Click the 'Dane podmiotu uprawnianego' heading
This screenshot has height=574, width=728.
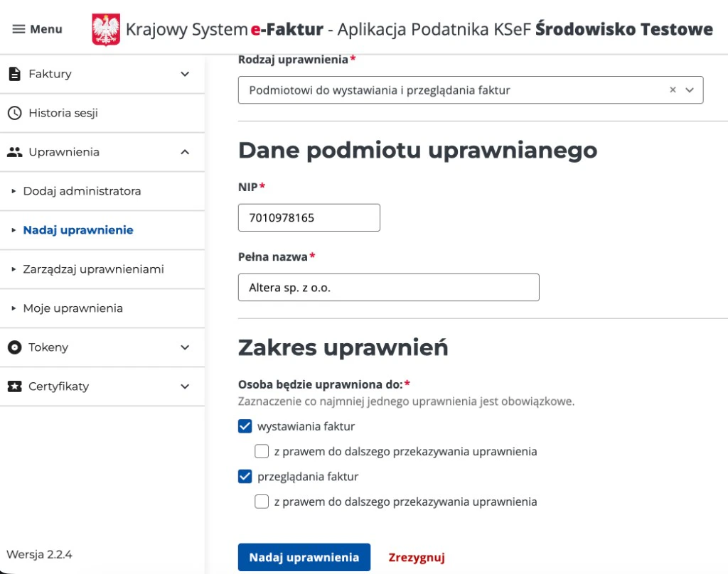[417, 151]
